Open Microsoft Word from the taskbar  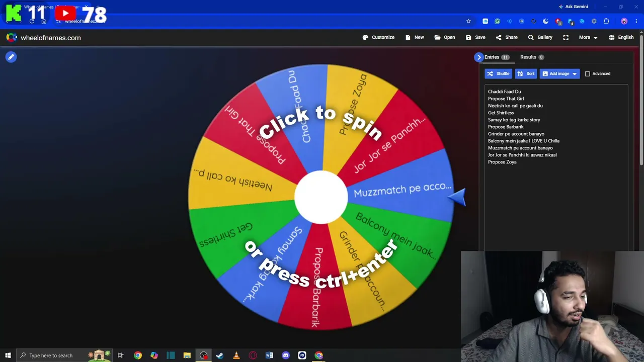(269, 355)
